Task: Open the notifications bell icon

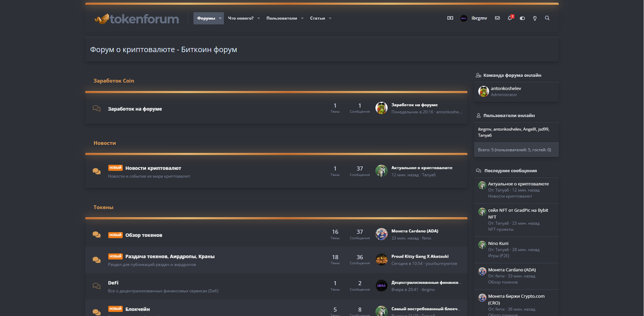Action: [510, 18]
